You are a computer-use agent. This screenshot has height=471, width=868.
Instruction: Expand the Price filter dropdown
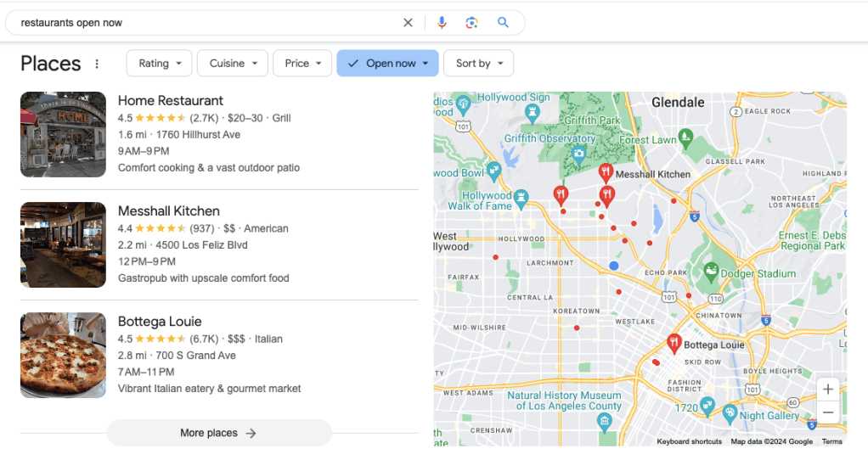[302, 64]
